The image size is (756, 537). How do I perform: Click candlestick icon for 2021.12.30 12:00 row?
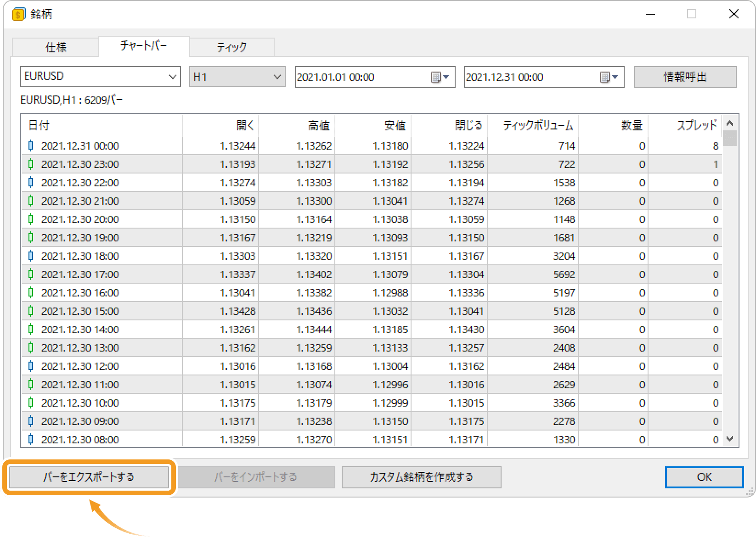(31, 366)
